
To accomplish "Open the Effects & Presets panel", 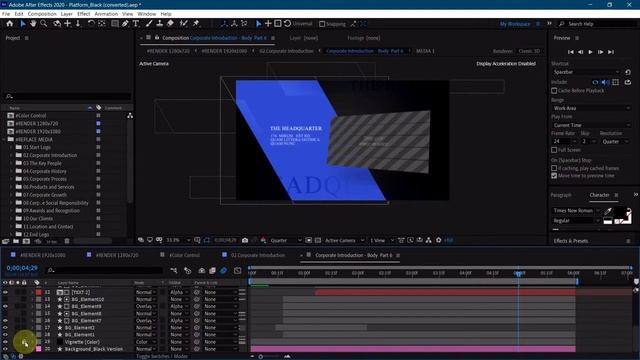I will [x=571, y=241].
